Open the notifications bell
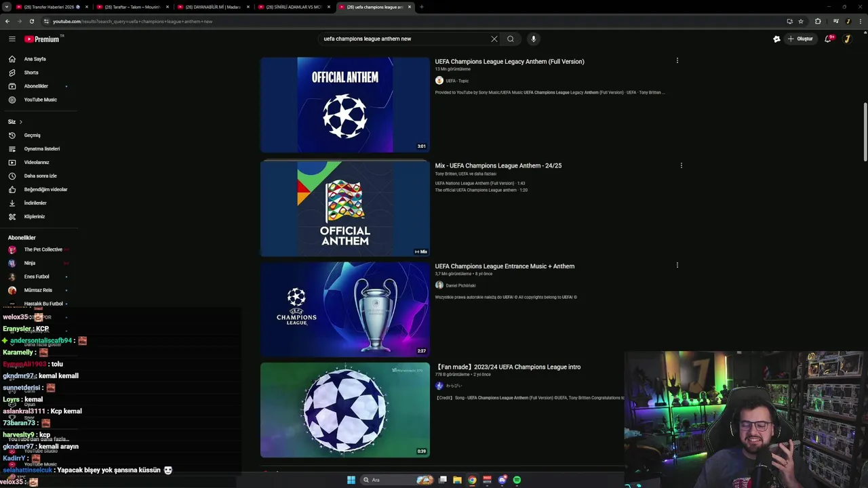This screenshot has width=868, height=488. click(x=828, y=39)
